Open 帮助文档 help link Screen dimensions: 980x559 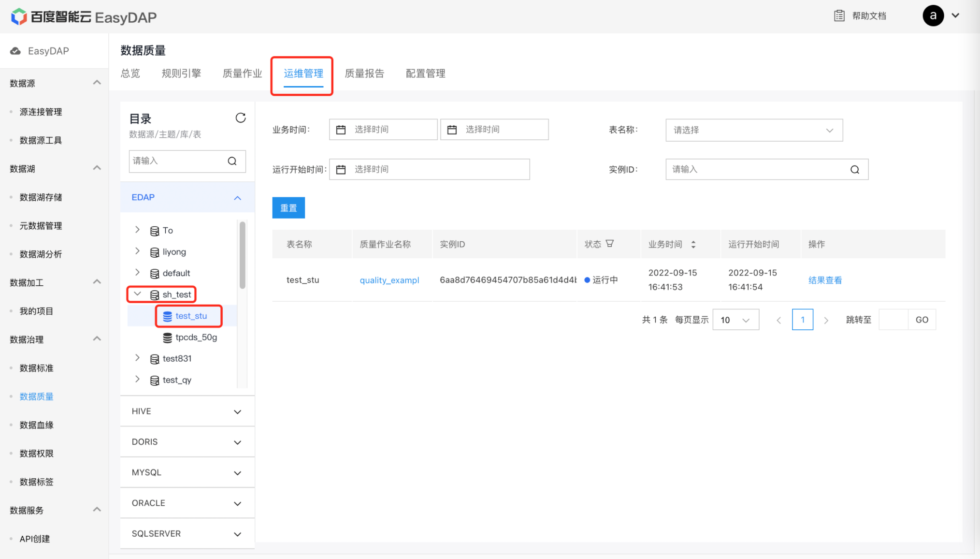click(x=869, y=16)
